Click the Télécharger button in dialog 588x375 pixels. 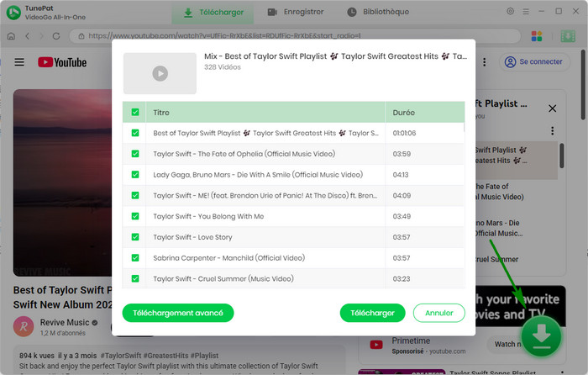pos(372,313)
